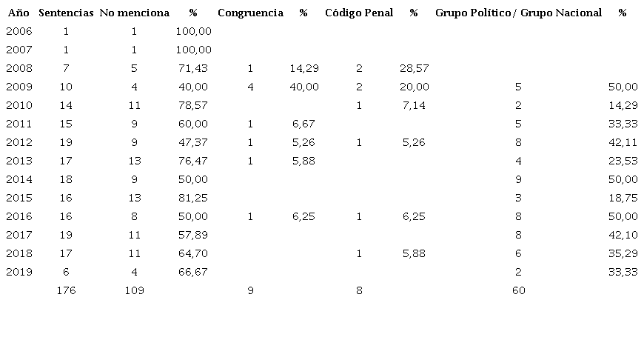Select the "Sentencias" column header

66,13
